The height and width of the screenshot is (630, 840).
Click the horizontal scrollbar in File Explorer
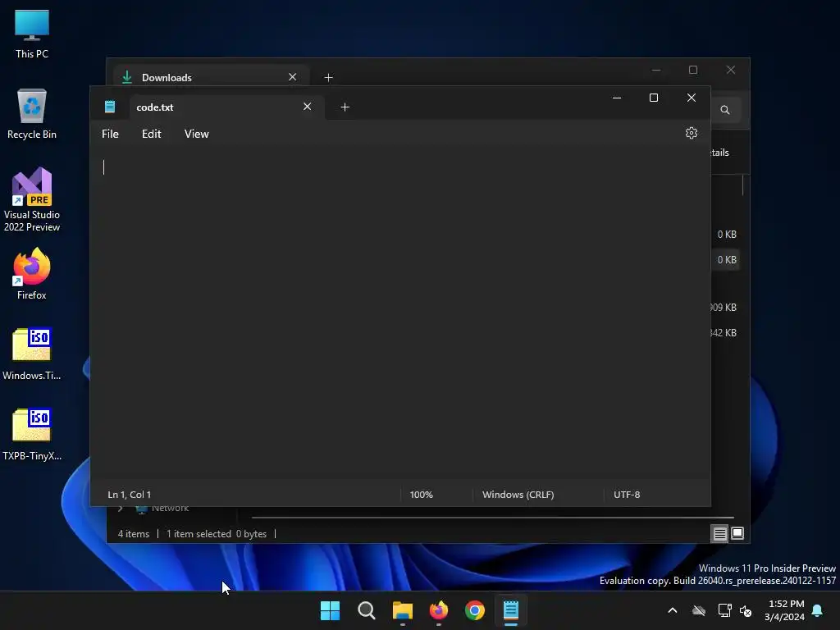click(x=492, y=518)
